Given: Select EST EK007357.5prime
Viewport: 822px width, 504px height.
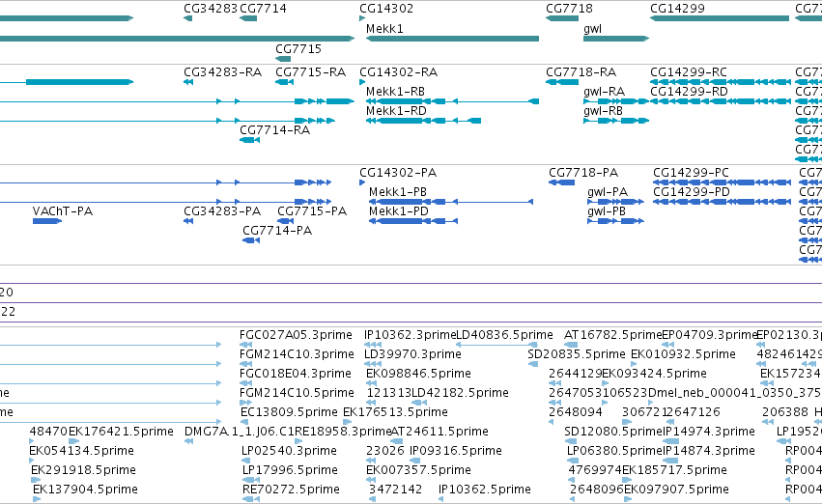Looking at the screenshot, I should [418, 470].
